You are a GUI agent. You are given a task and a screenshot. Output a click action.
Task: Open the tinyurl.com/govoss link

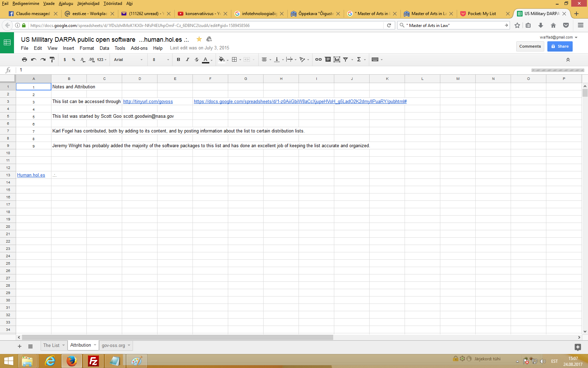(x=148, y=102)
